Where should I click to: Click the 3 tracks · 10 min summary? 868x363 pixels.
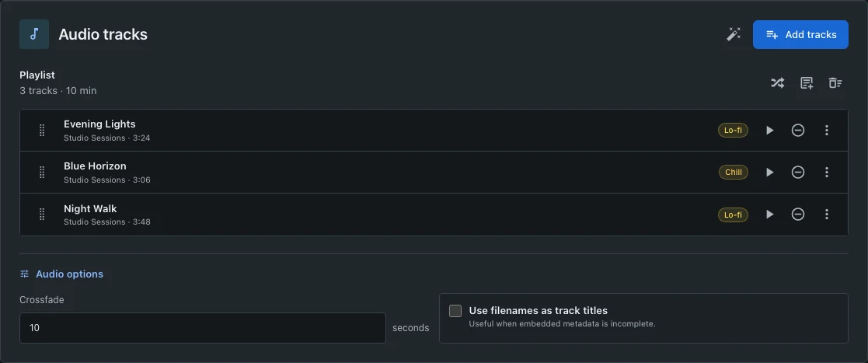(58, 91)
